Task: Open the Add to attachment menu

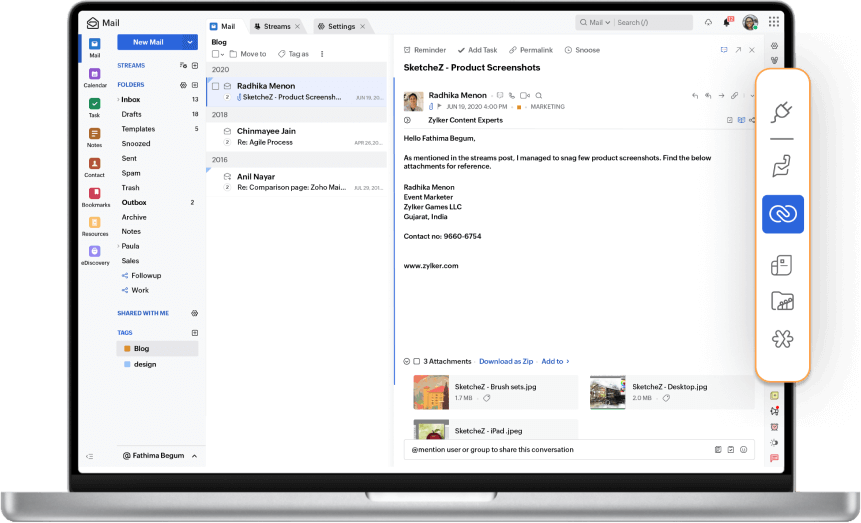Action: [555, 361]
